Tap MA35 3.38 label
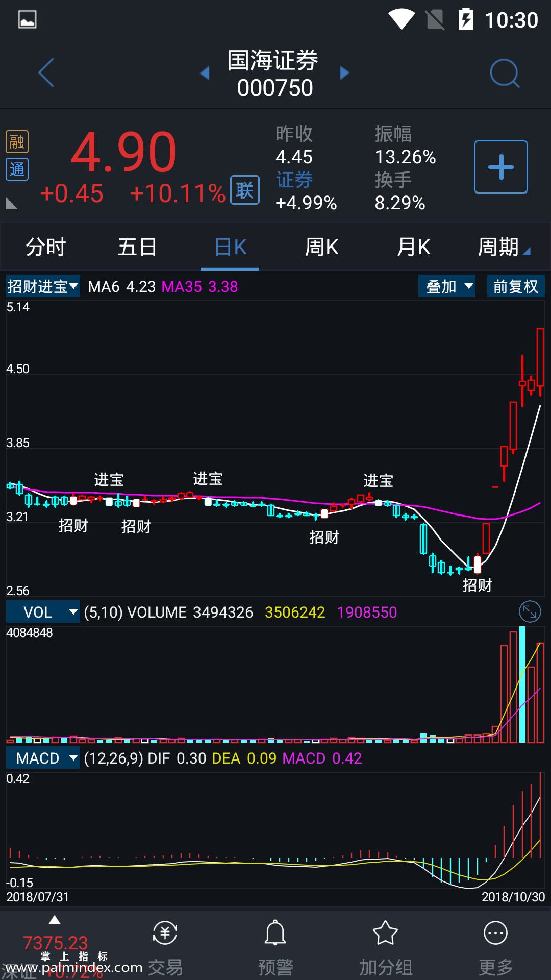Screen dimensions: 551x980 coord(199,286)
